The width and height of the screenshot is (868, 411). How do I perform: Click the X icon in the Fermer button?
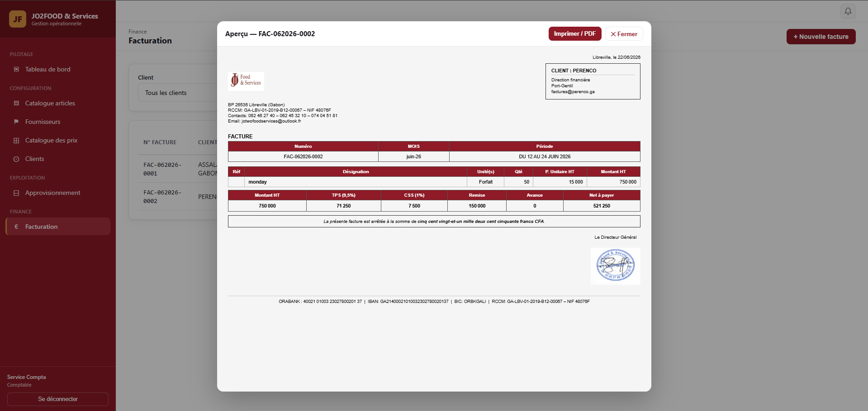(x=613, y=34)
